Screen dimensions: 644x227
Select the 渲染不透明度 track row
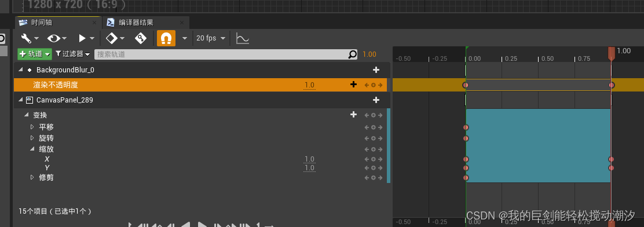pyautogui.click(x=200, y=85)
